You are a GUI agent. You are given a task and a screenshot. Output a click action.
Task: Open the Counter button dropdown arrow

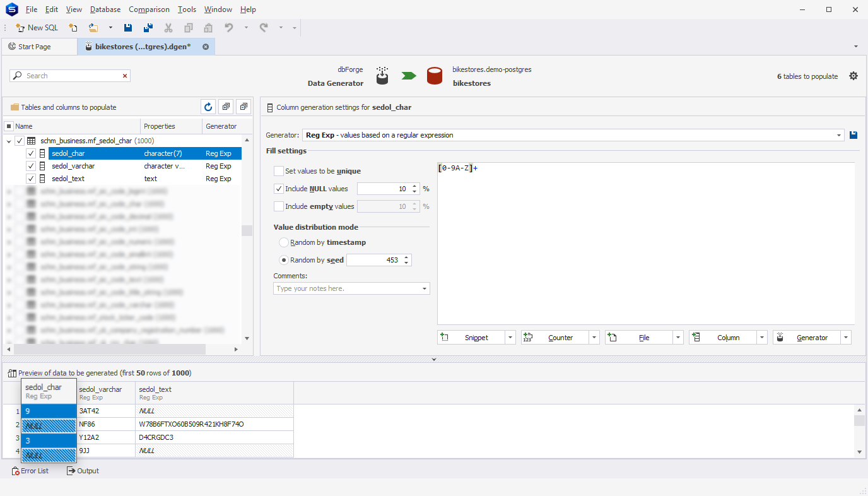594,338
